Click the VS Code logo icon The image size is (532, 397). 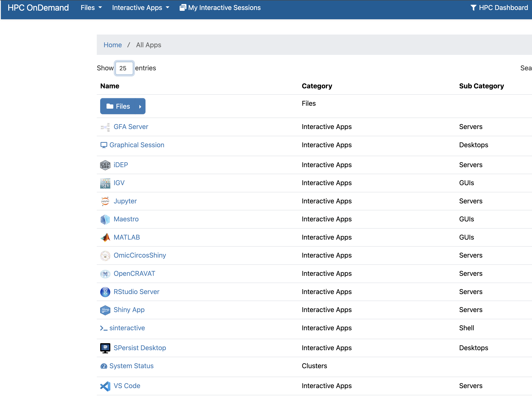(105, 386)
